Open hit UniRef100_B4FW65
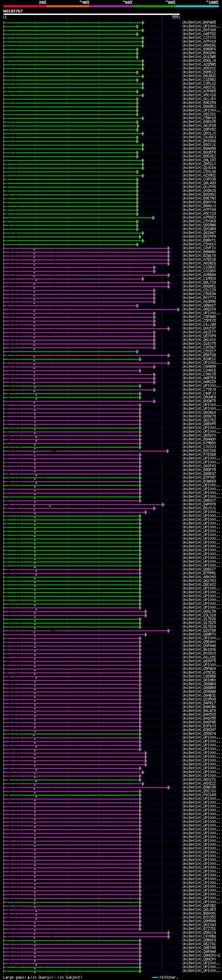Screen dimensions: 222x980 click(x=199, y=23)
